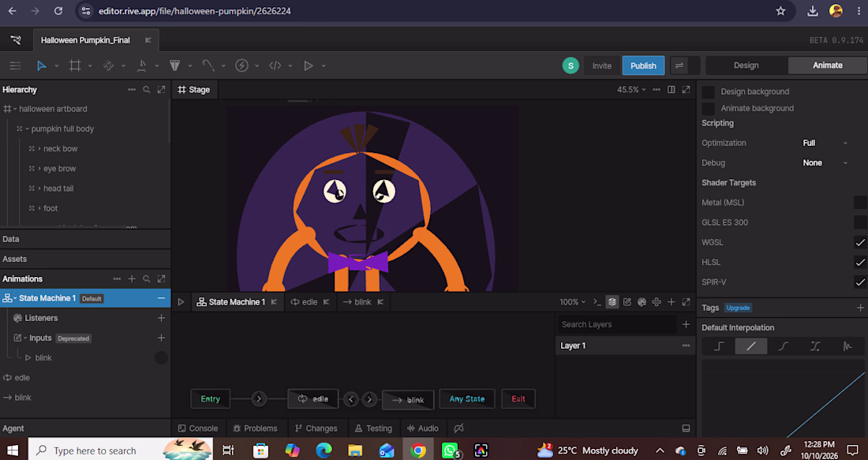Open the Console tab
The width and height of the screenshot is (868, 460).
[197, 428]
